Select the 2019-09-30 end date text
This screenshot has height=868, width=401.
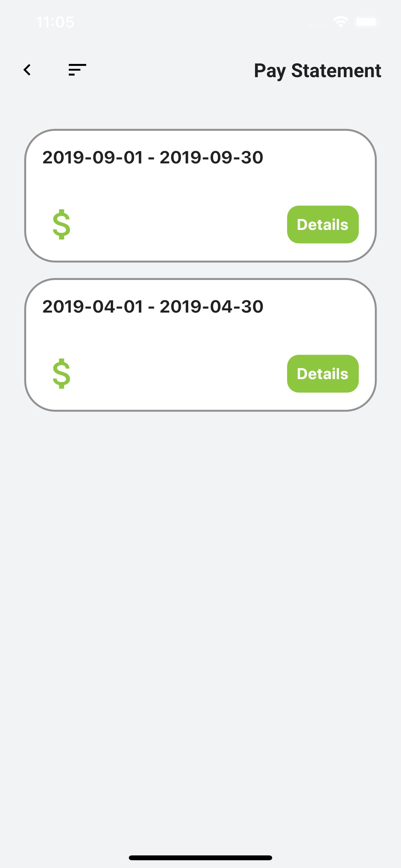coord(211,157)
